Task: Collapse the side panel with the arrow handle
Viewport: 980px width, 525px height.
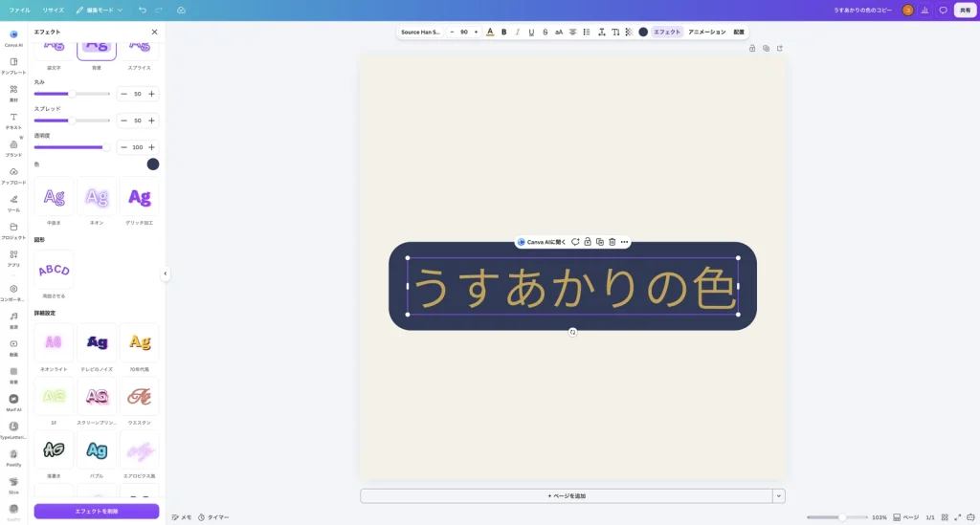Action: click(x=165, y=273)
